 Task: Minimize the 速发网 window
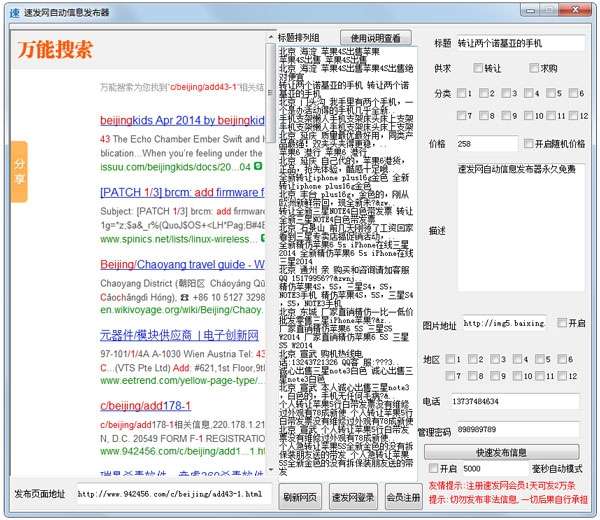pos(530,11)
